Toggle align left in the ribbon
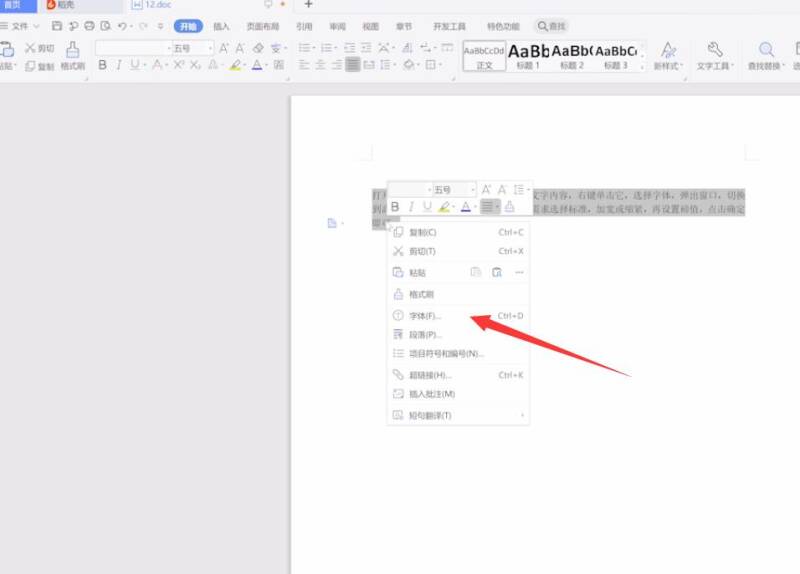 tap(304, 65)
